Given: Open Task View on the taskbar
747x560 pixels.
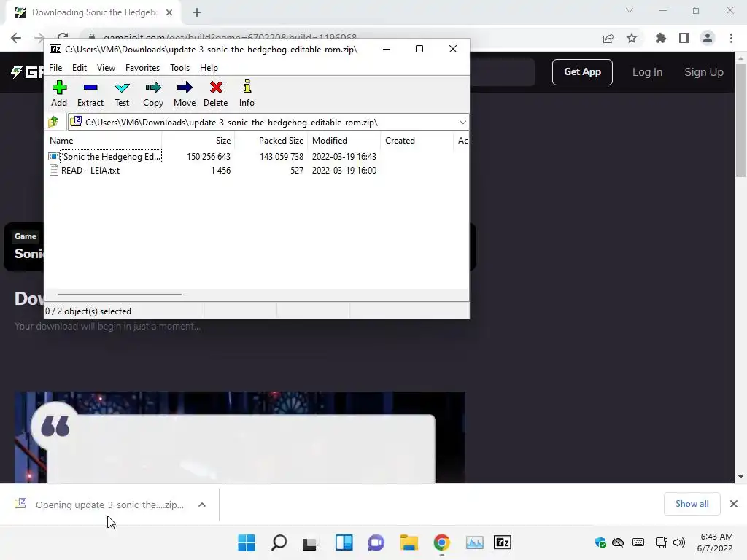Looking at the screenshot, I should (x=309, y=542).
